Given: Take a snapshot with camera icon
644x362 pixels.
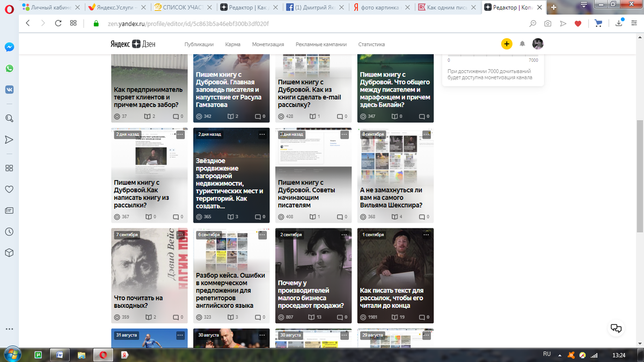Looking at the screenshot, I should point(547,24).
